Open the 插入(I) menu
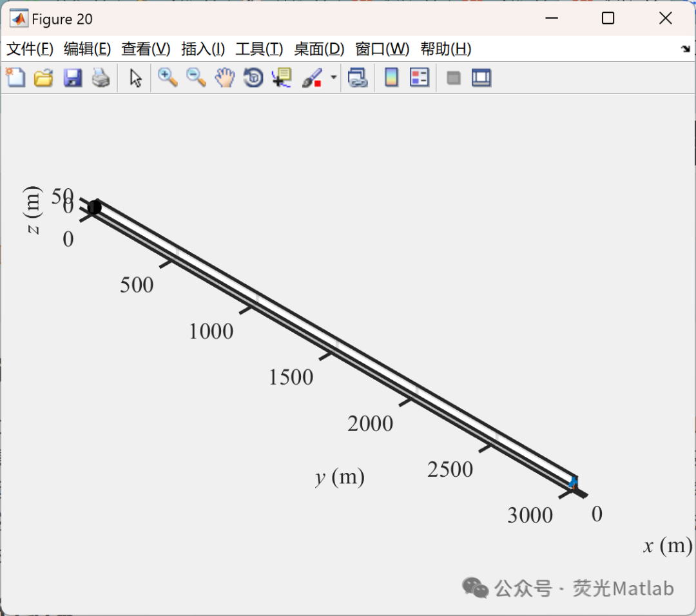The height and width of the screenshot is (616, 696). pyautogui.click(x=203, y=49)
